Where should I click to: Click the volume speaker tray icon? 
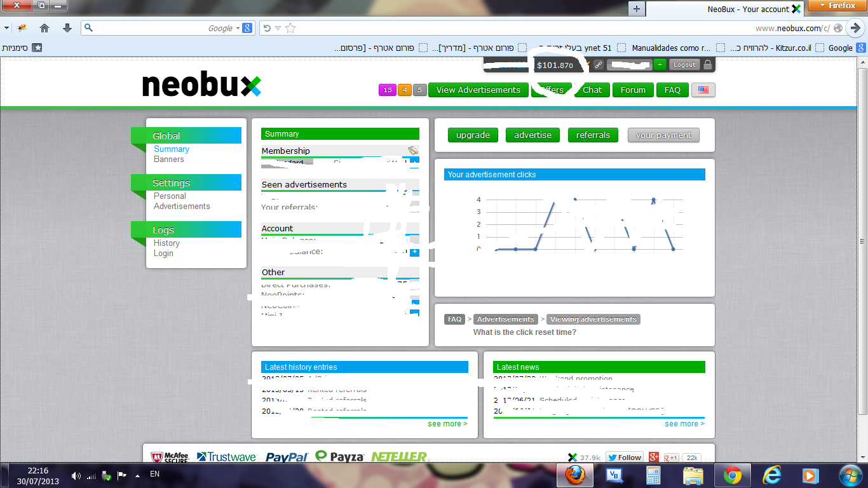tap(77, 475)
